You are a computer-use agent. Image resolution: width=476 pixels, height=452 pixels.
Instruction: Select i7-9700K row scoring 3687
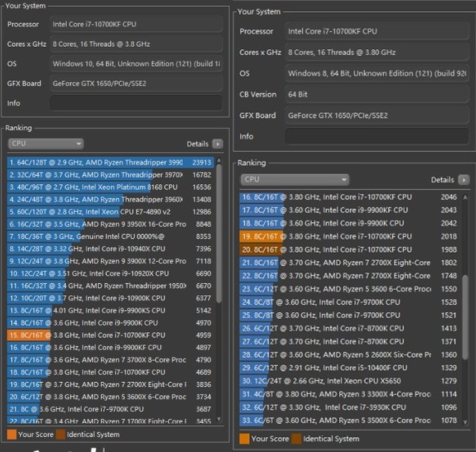111,409
